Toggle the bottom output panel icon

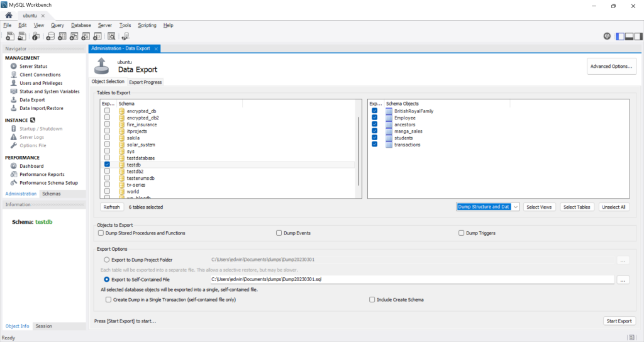pos(629,36)
